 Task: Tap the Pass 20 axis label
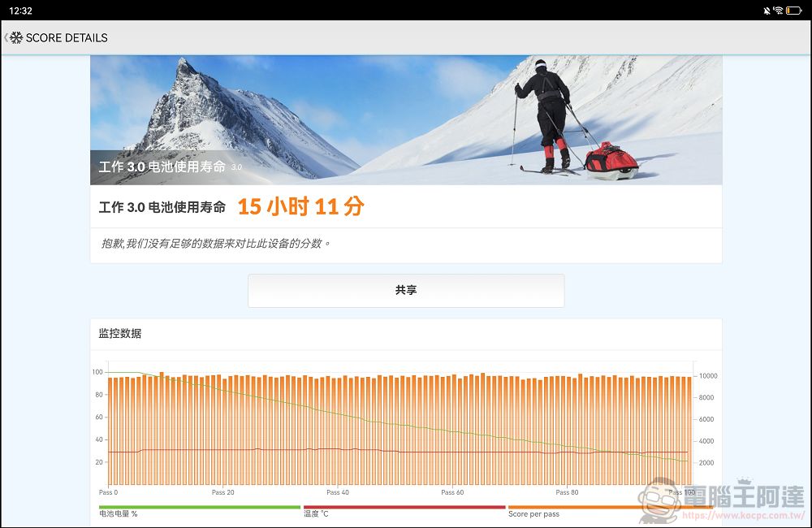pyautogui.click(x=222, y=492)
